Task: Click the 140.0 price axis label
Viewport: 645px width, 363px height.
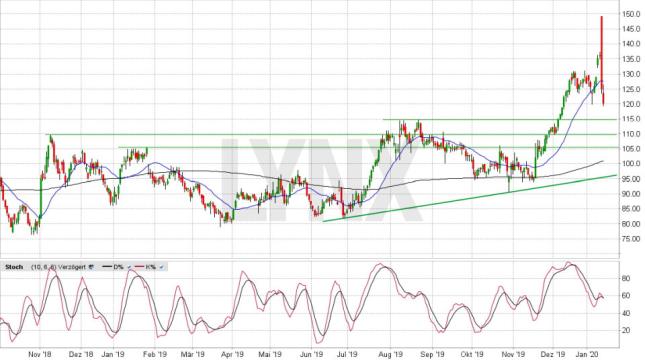Action: 630,44
